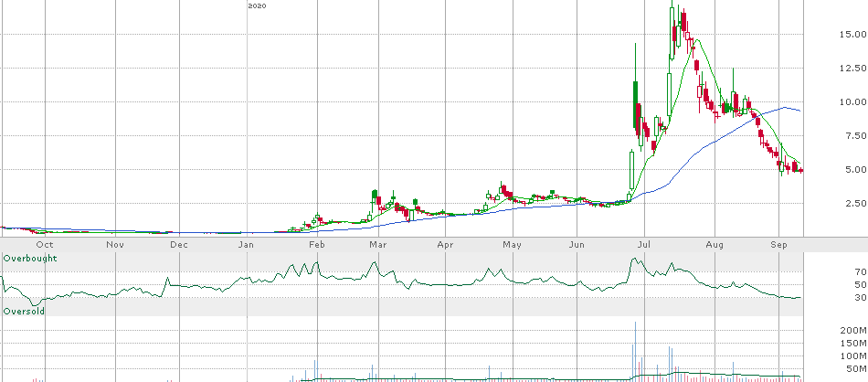This screenshot has height=382, width=868.
Task: Click the 12.50 price axis label
Action: (x=853, y=69)
